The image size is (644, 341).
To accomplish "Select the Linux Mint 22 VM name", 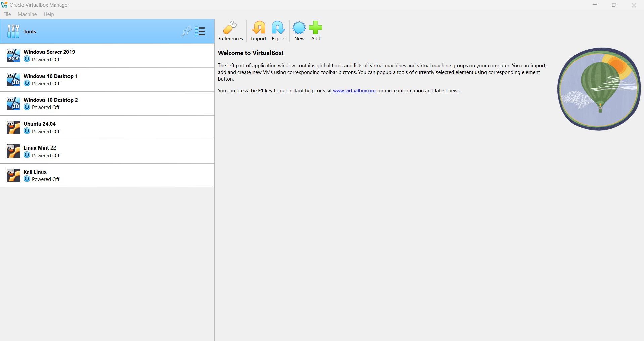I will coord(40,147).
